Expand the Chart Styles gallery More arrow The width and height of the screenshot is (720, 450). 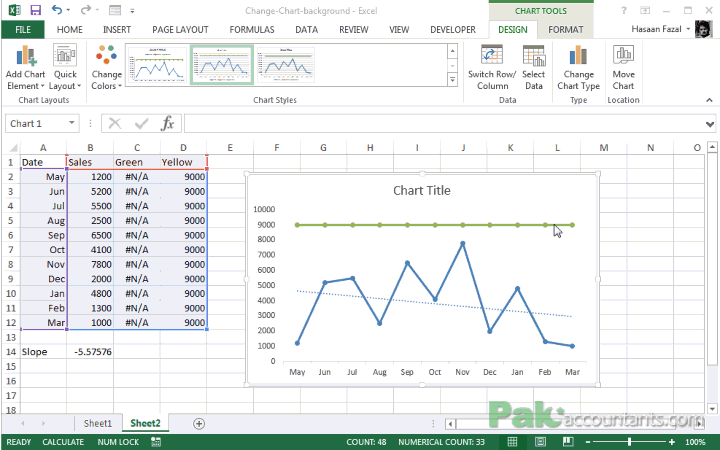pos(452,80)
